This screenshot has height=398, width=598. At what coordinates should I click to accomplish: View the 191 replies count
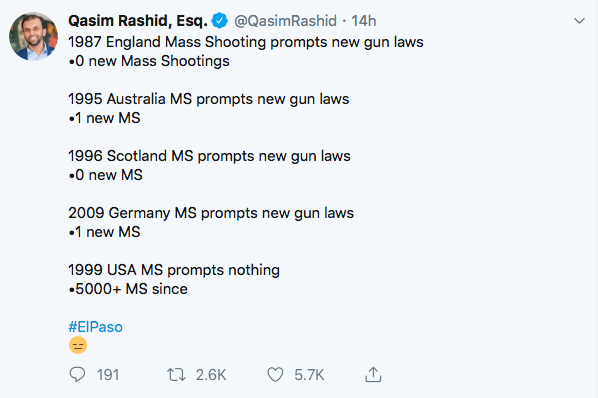click(x=108, y=375)
